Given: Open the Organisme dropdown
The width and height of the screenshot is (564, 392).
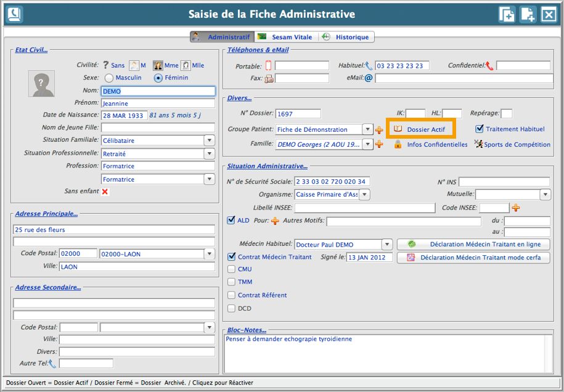Looking at the screenshot, I should (x=364, y=195).
